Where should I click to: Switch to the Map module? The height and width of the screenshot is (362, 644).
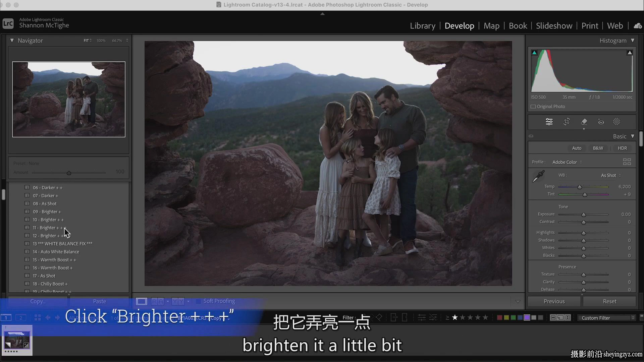[x=491, y=26]
